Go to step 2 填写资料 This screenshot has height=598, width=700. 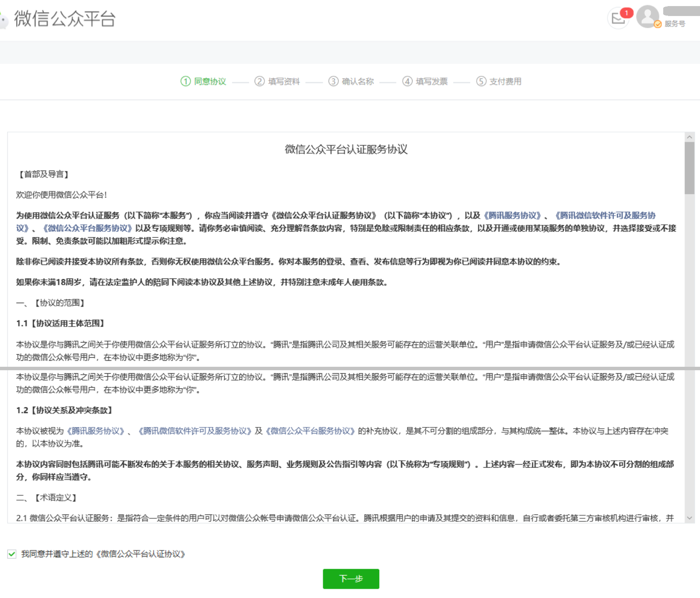coord(277,81)
